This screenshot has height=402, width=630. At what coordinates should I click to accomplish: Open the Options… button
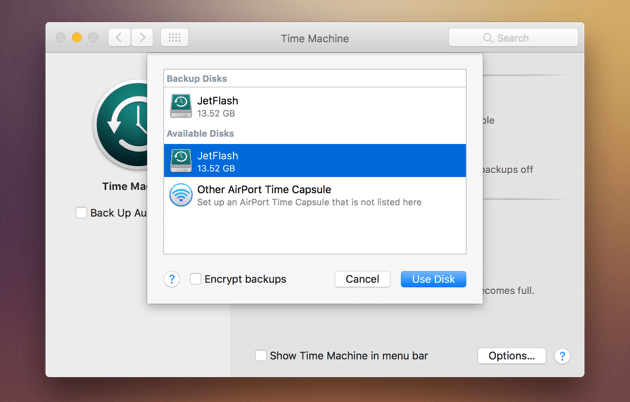click(511, 356)
